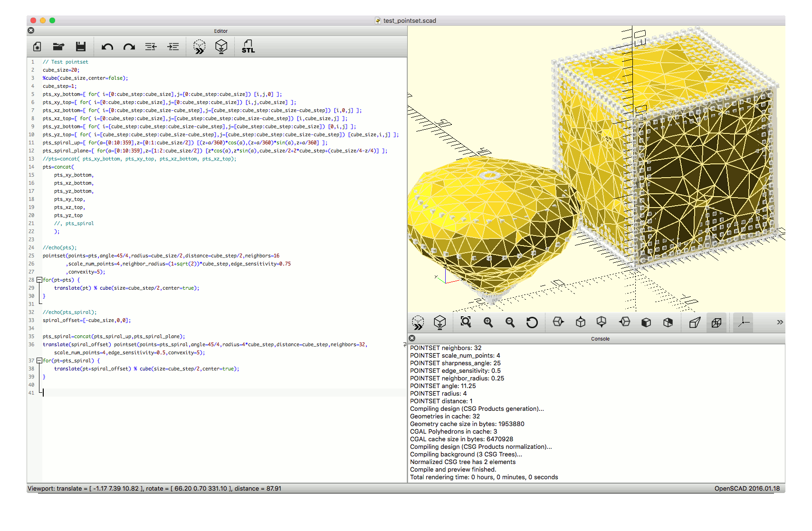Undo the last edit
This screenshot has height=531, width=812.
tap(107, 47)
